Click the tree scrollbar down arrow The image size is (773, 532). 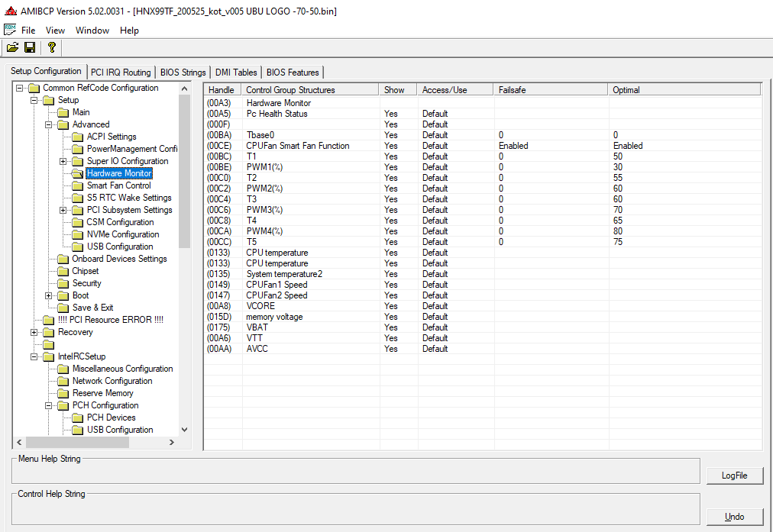click(x=184, y=430)
